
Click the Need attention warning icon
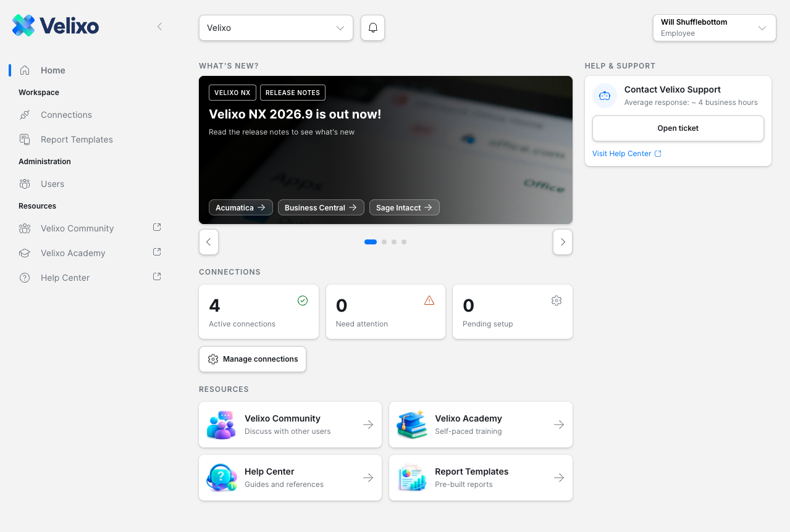tap(429, 301)
